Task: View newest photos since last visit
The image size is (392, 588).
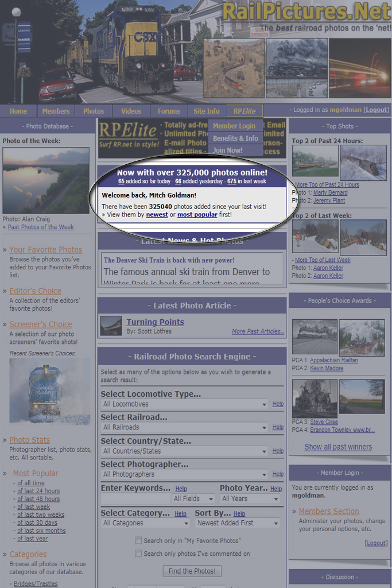Action: 157,215
